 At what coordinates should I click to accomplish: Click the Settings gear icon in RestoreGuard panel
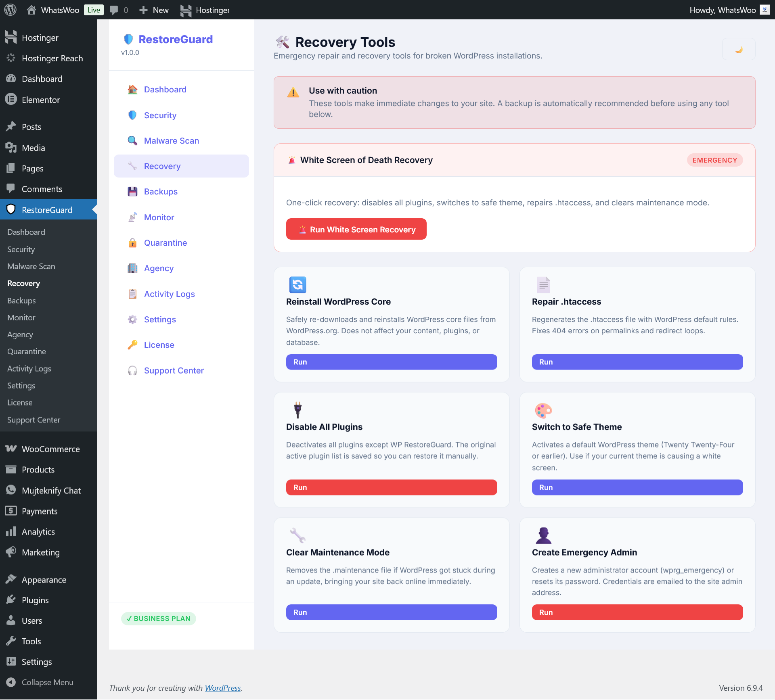[132, 319]
